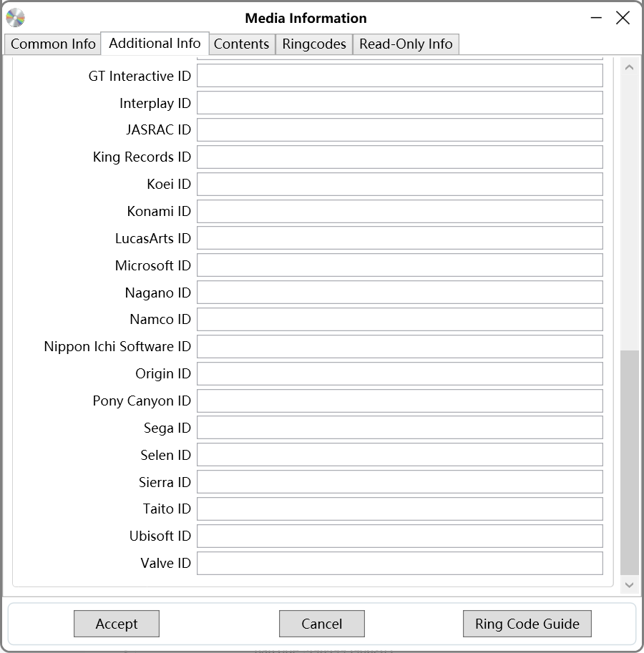Select the Sierra ID input field
The image size is (644, 653).
(x=400, y=482)
